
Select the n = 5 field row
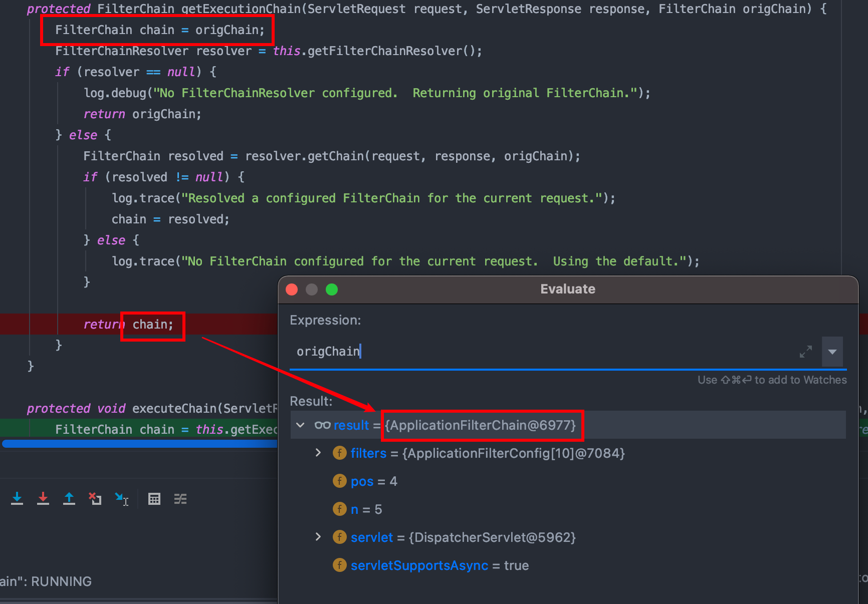(x=366, y=509)
